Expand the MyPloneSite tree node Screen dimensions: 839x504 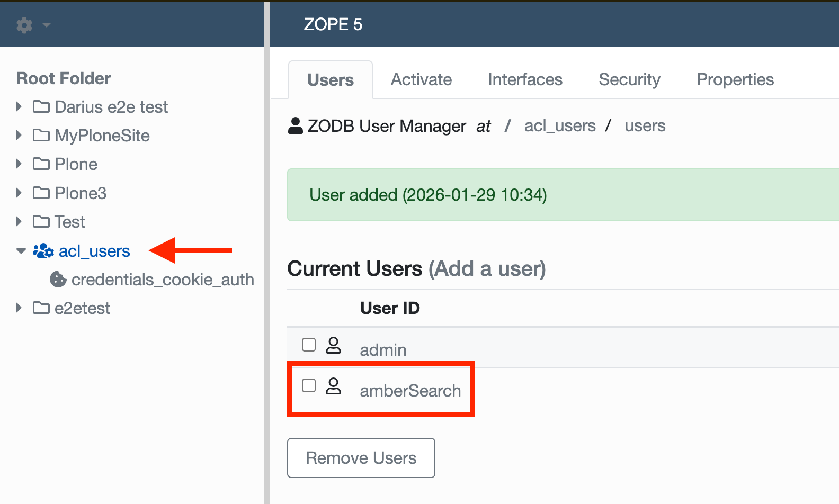coord(19,135)
